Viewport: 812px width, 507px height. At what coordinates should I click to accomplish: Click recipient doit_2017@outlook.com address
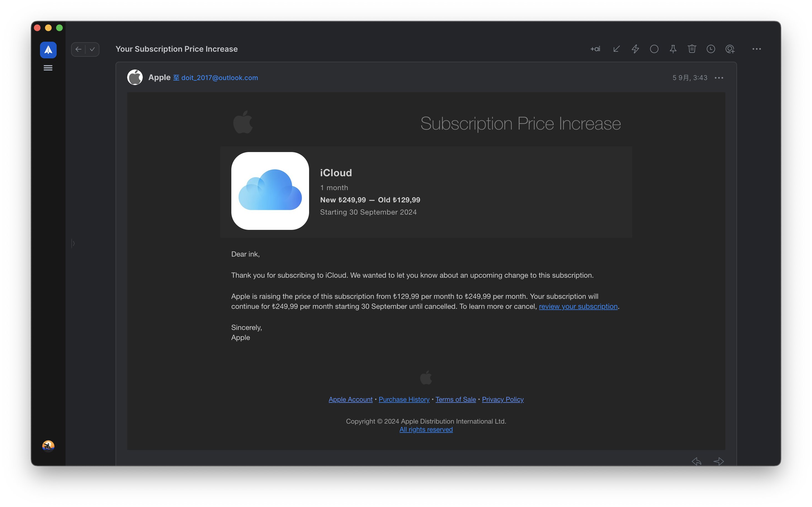(219, 78)
